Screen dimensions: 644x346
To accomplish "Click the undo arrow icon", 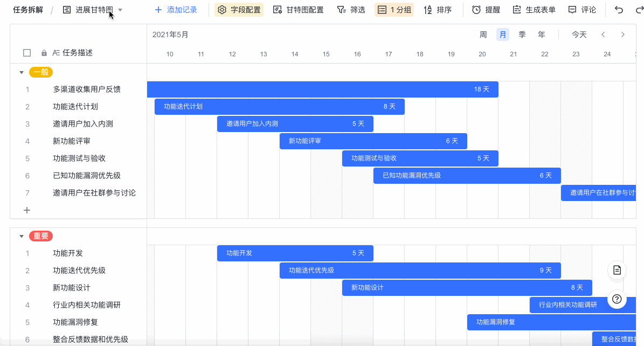I will 619,10.
